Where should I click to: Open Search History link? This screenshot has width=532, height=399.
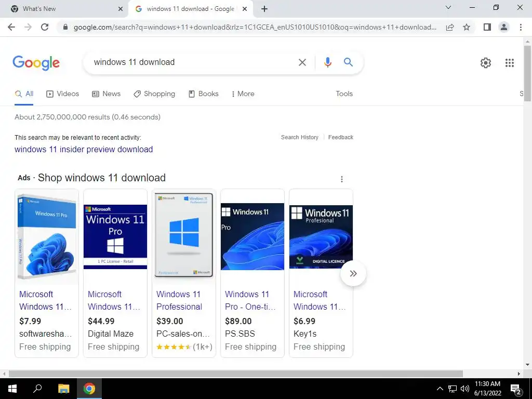point(300,137)
